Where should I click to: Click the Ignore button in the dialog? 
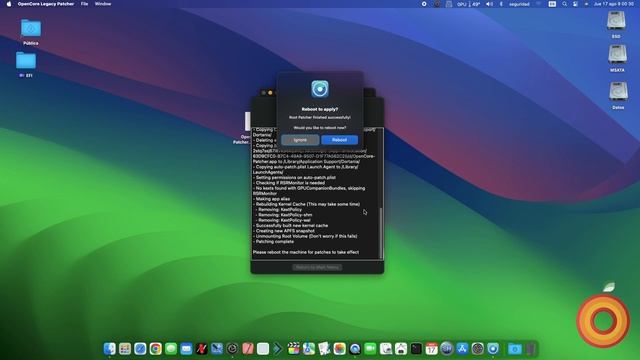click(300, 140)
